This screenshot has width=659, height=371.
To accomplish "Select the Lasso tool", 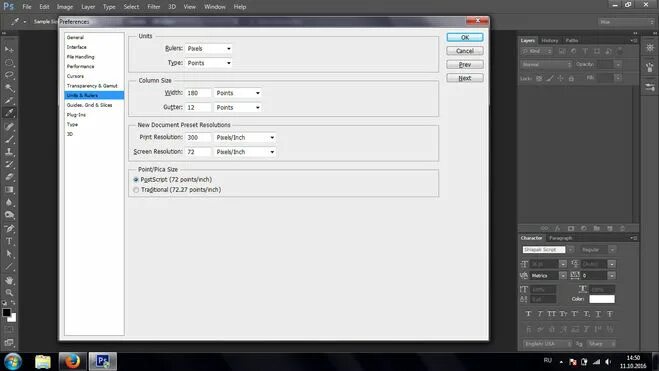I will (x=9, y=75).
